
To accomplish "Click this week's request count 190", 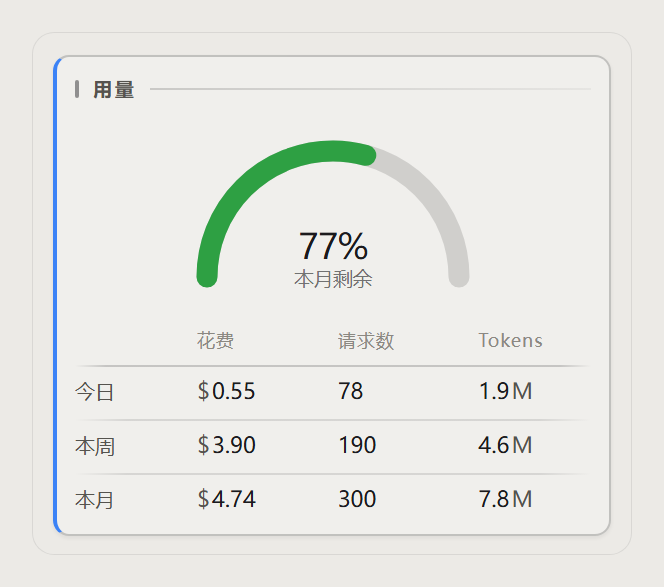I will [x=357, y=445].
